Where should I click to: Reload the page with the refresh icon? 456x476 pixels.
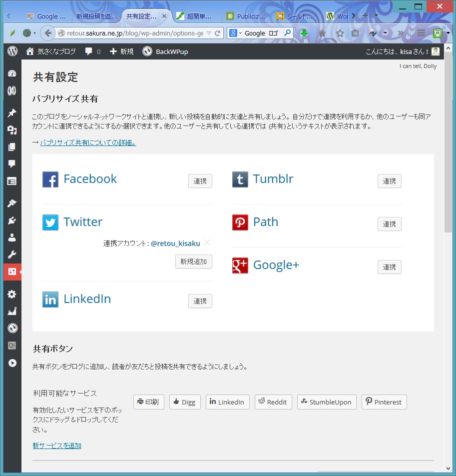pyautogui.click(x=217, y=33)
